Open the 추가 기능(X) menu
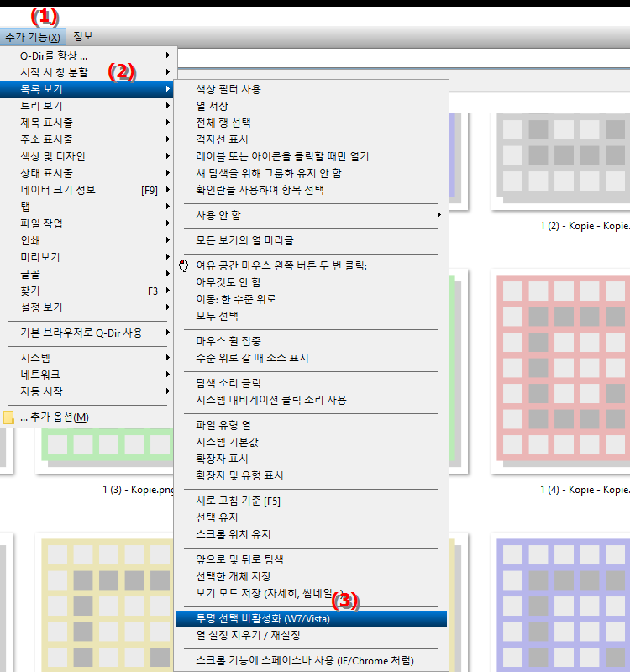Viewport: 630px width, 672px height. [x=33, y=37]
